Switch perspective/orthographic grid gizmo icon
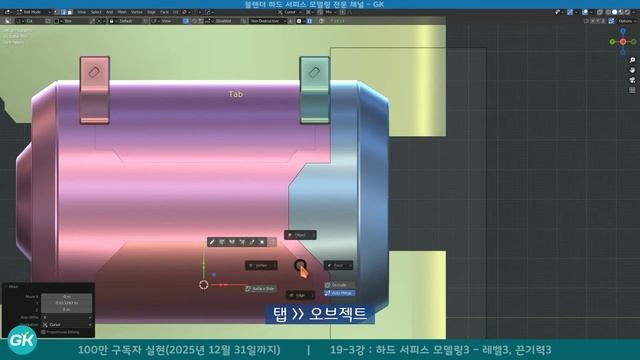640x360 pixels. 632,90
